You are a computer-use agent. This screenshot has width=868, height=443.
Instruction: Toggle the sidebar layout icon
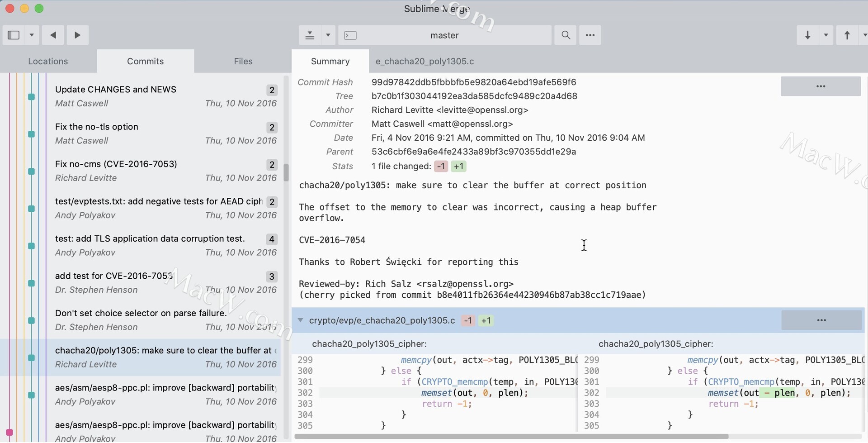coord(14,35)
